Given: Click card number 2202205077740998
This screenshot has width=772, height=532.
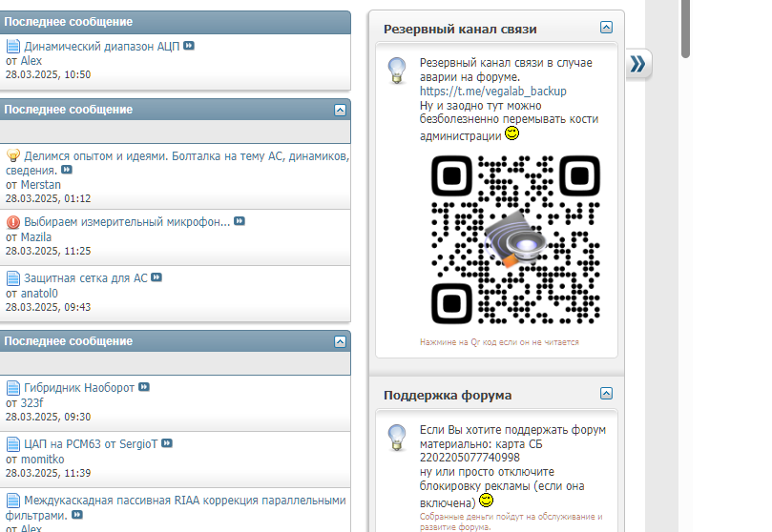Looking at the screenshot, I should tap(469, 458).
